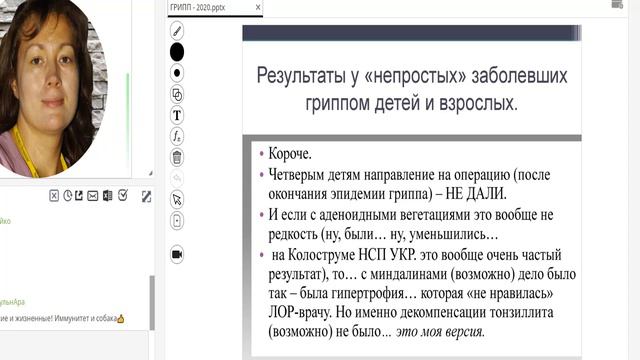Click the export share icon in chat
This screenshot has width=640, height=360.
click(79, 196)
